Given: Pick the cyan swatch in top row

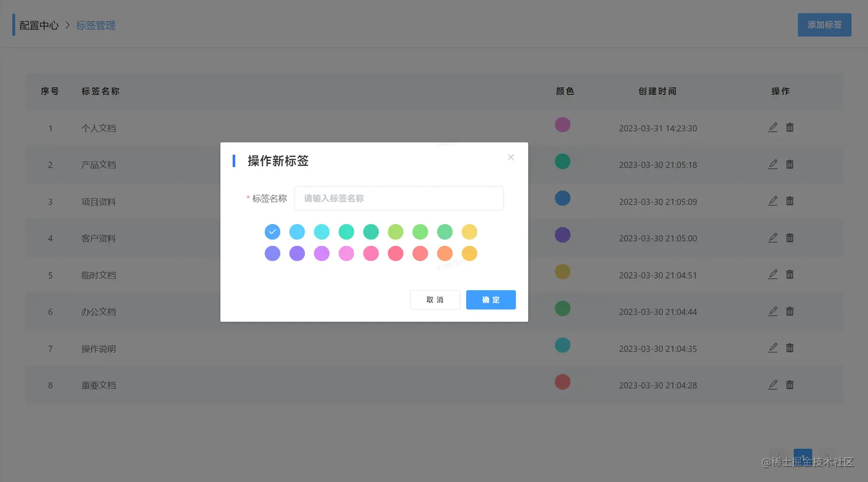Looking at the screenshot, I should click(x=322, y=232).
